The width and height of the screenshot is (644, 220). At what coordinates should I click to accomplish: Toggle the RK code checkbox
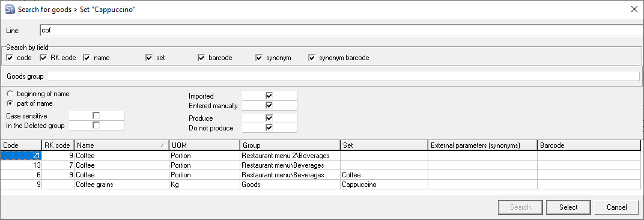pyautogui.click(x=43, y=58)
